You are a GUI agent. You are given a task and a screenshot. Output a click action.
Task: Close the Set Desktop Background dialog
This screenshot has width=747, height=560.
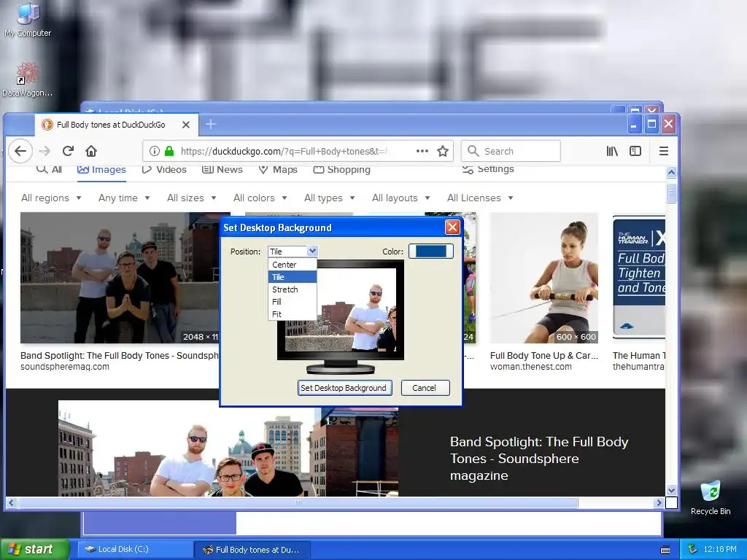452,227
